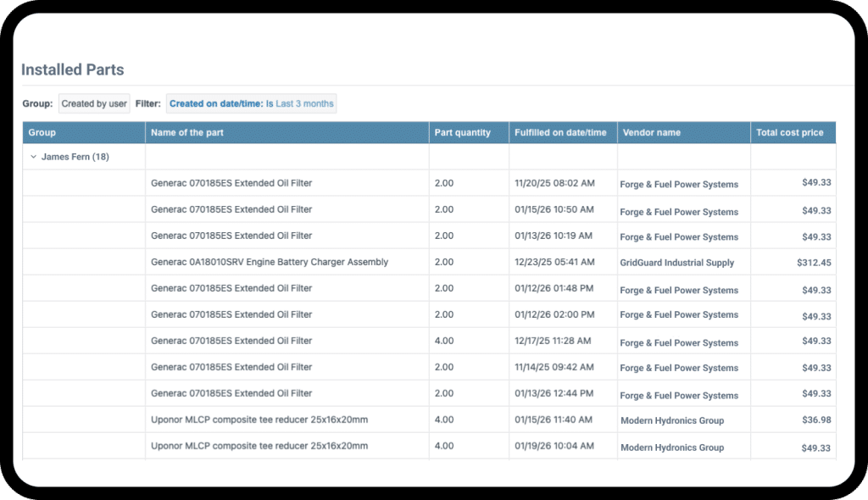868x500 pixels.
Task: Select the Generac 0A18010SRV Battery Charger row
Action: tap(268, 263)
